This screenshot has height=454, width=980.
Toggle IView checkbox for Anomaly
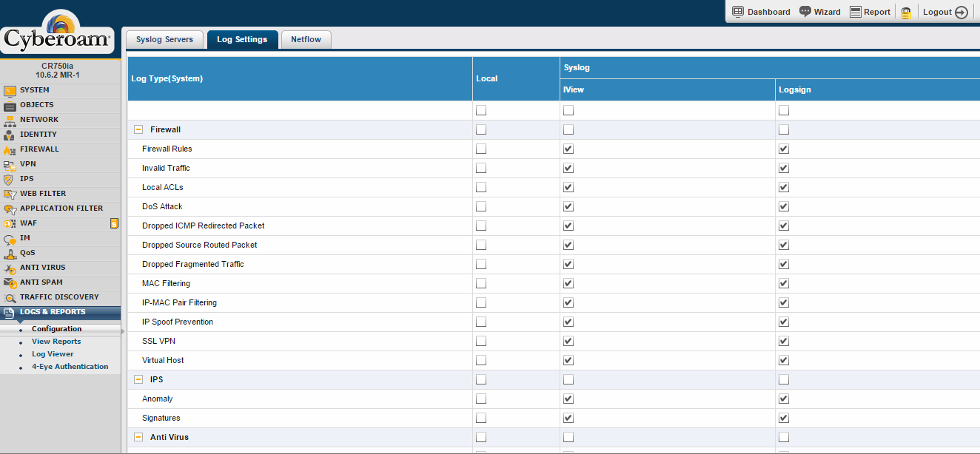[568, 399]
